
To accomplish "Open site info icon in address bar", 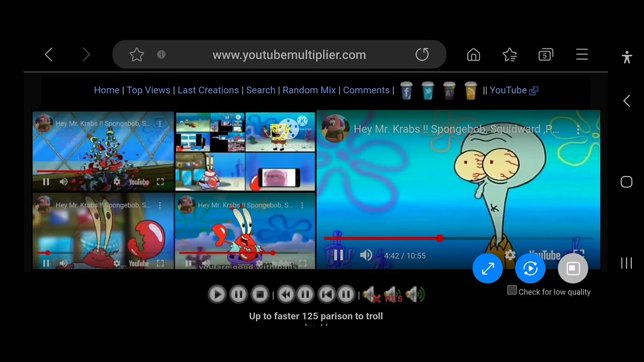I will 161,54.
